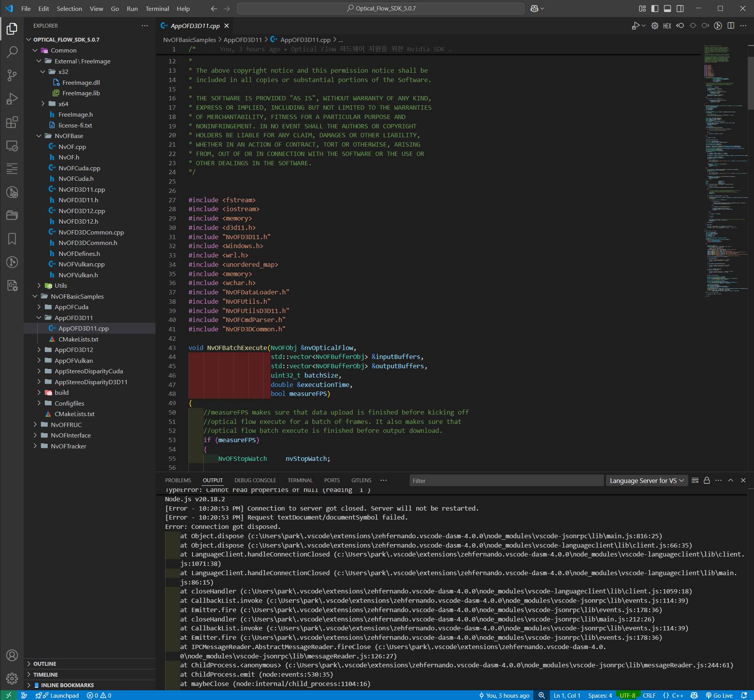754x700 pixels.
Task: Open the Extensions view
Action: 12,122
